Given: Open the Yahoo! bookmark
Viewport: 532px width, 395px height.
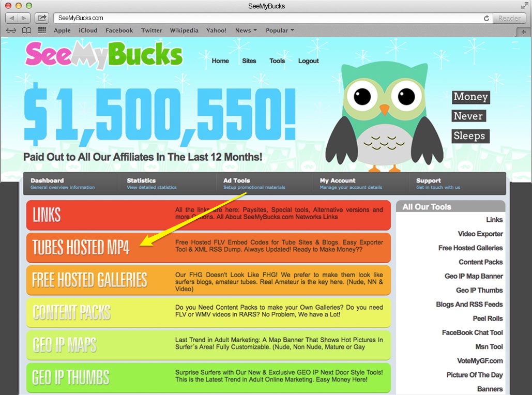Looking at the screenshot, I should click(x=216, y=31).
